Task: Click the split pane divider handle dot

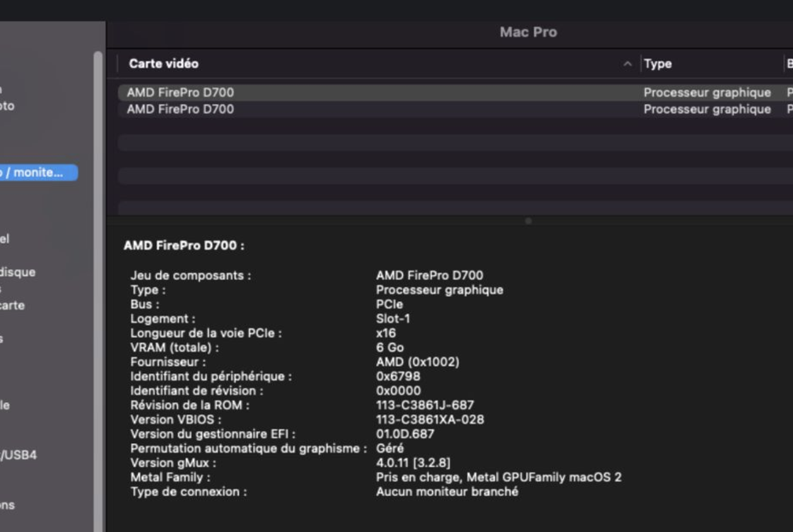Action: [529, 221]
